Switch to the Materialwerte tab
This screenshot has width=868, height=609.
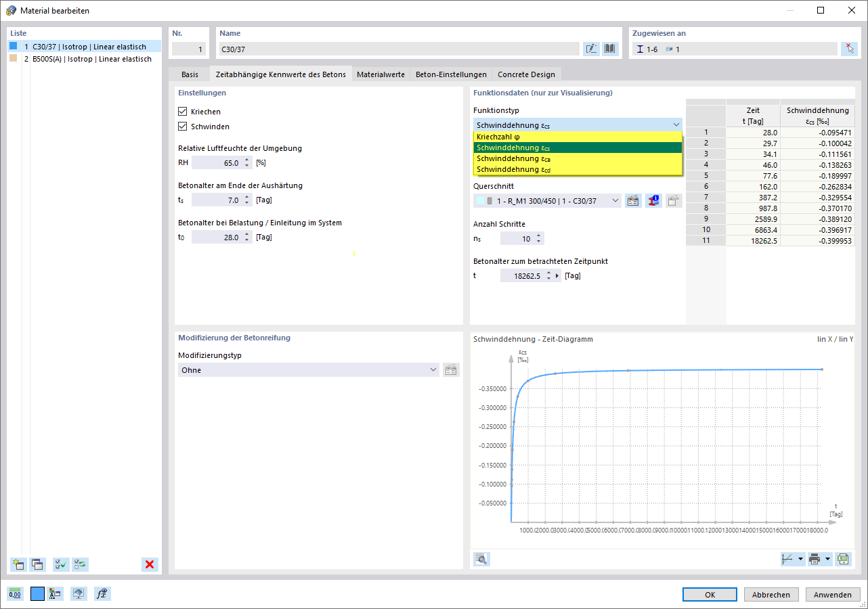pos(381,74)
